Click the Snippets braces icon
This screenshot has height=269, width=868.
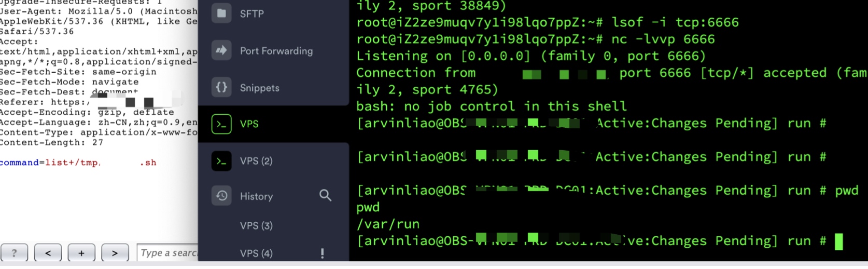point(221,87)
